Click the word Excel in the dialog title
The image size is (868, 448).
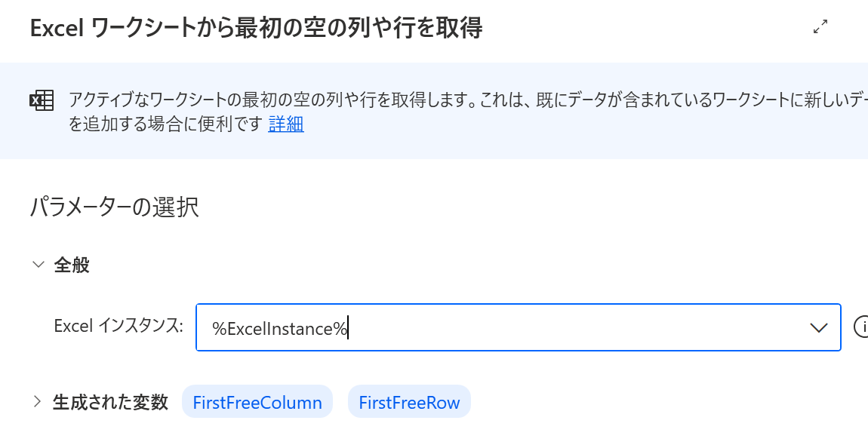[54, 28]
